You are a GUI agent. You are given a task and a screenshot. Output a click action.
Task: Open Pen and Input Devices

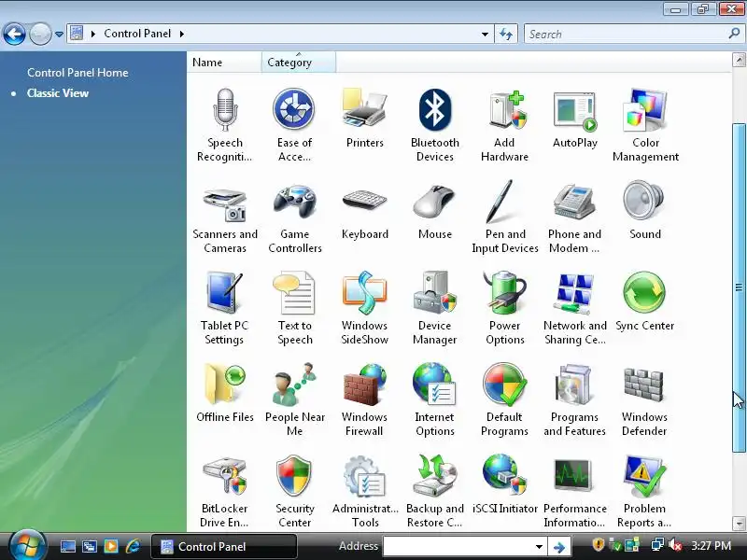(x=504, y=217)
